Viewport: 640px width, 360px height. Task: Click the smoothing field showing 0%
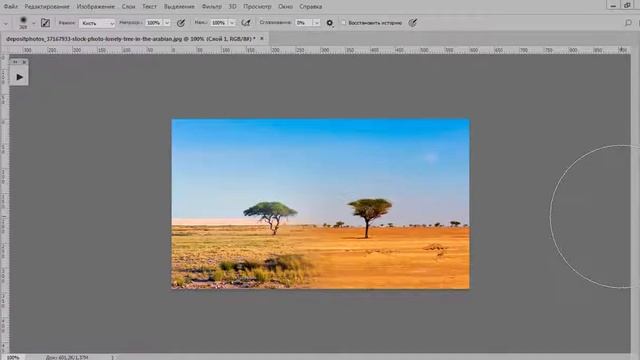tap(304, 23)
